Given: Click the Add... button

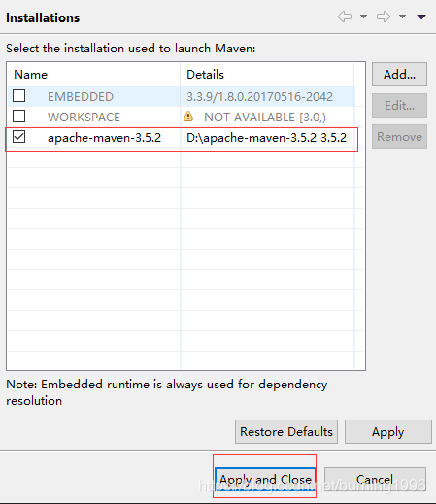Looking at the screenshot, I should 399,75.
